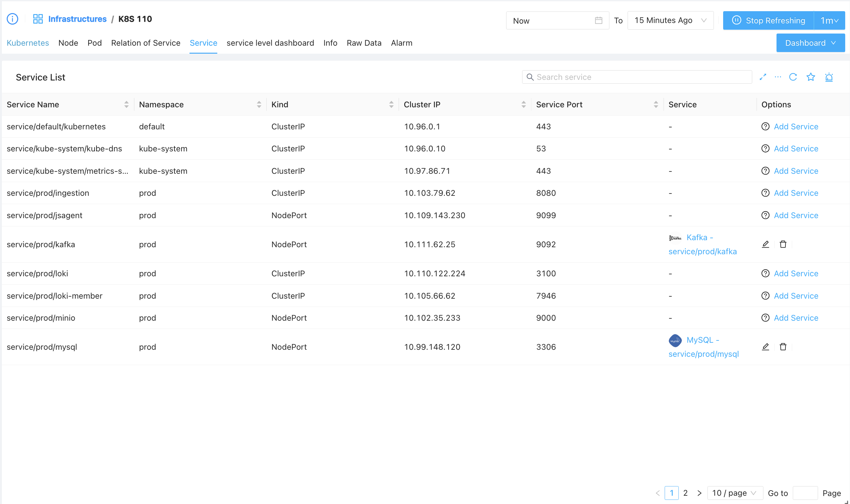
Task: Click the refresh icon in Service List
Action: click(x=793, y=77)
